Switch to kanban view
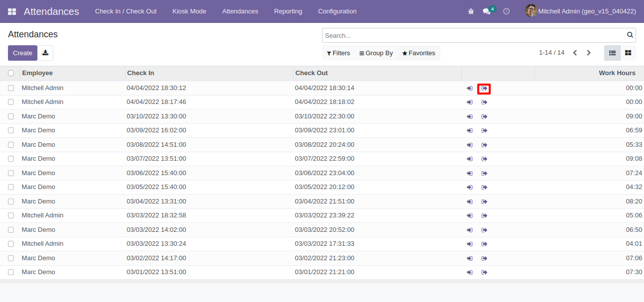The height and width of the screenshot is (302, 644). (628, 53)
